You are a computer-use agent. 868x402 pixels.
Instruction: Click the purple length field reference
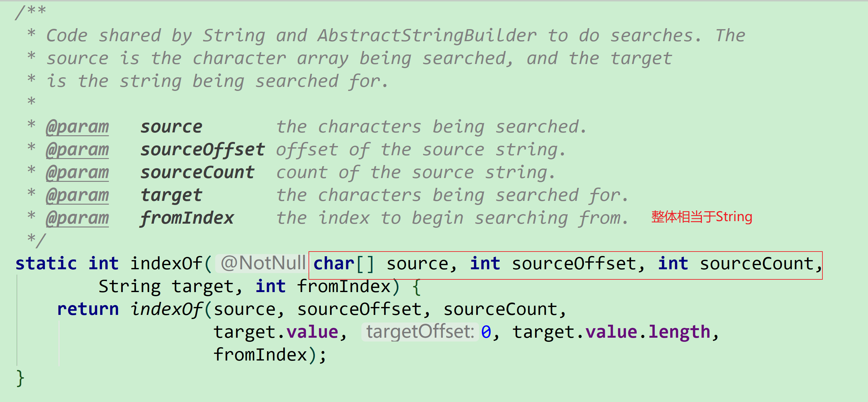[679, 332]
